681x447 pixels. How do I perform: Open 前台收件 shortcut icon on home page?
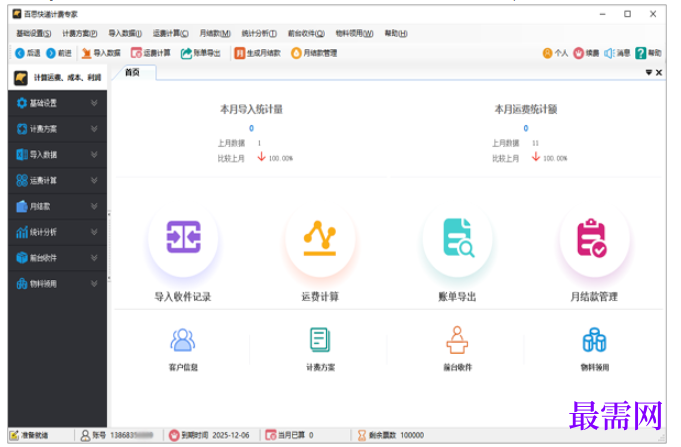457,340
